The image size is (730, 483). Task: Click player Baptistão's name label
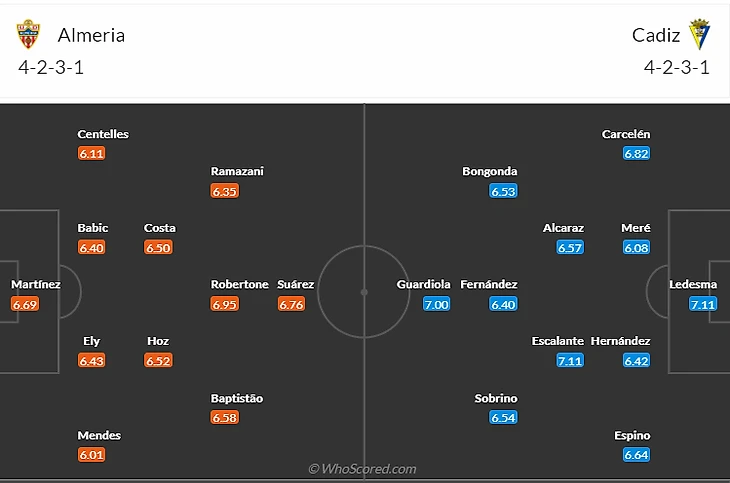[237, 398]
